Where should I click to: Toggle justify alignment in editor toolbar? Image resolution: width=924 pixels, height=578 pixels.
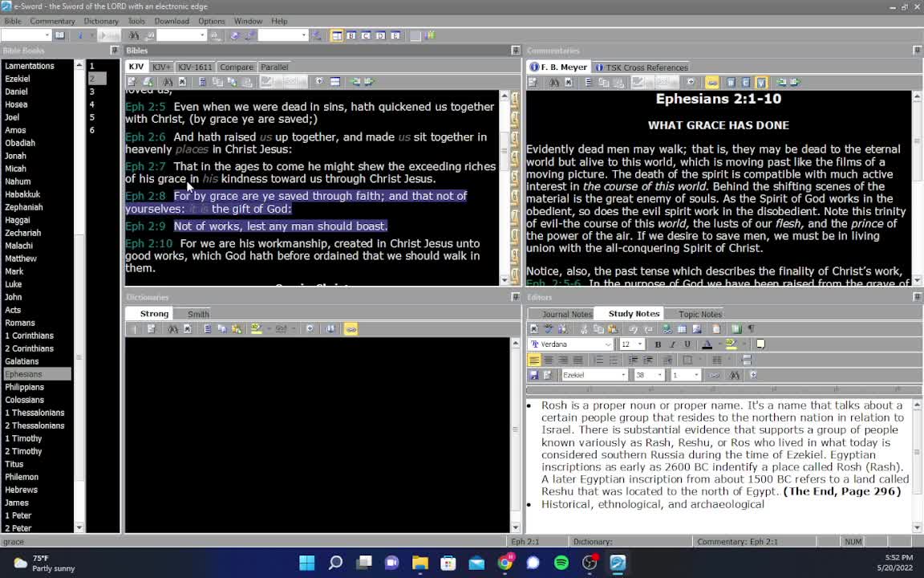click(577, 360)
